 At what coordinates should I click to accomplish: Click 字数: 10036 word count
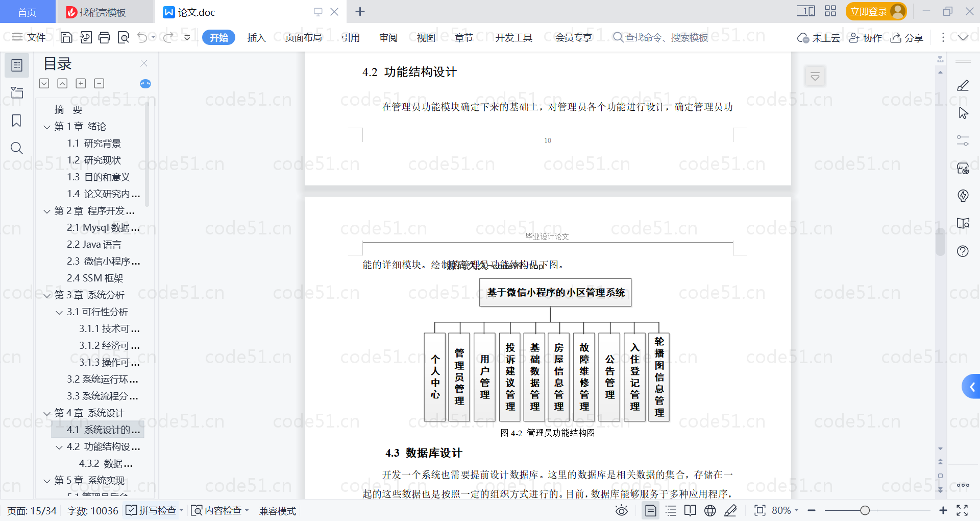[92, 511]
